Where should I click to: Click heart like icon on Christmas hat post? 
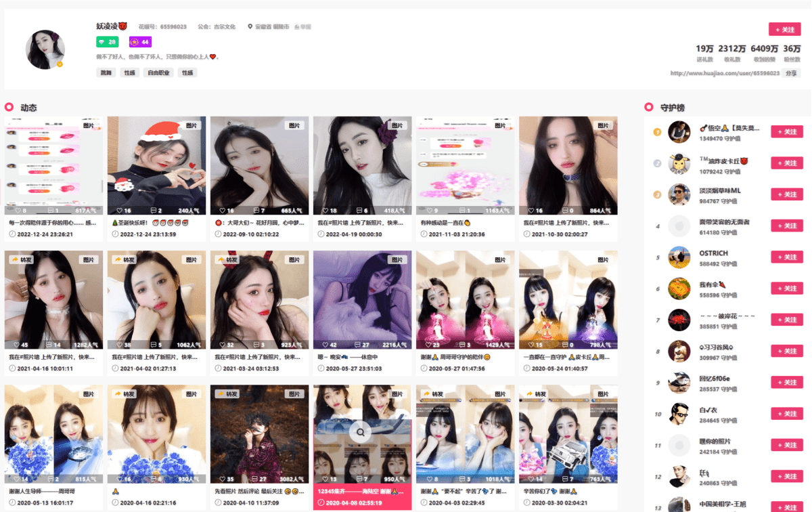coord(119,211)
